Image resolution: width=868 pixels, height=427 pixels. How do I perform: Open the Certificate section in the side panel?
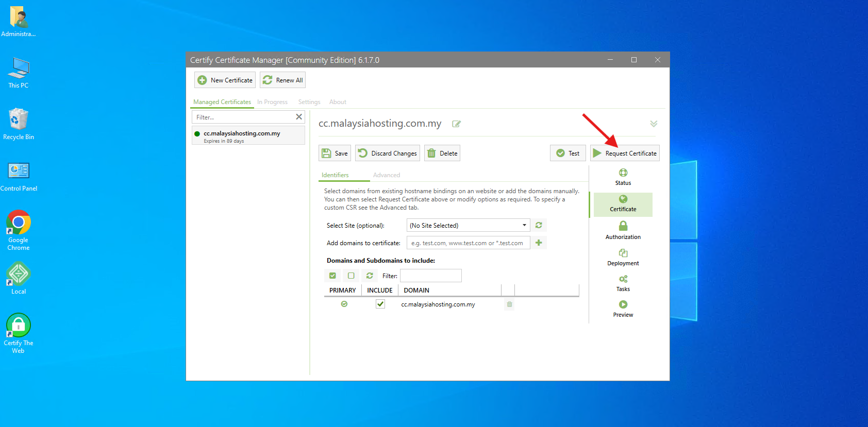pyautogui.click(x=623, y=204)
